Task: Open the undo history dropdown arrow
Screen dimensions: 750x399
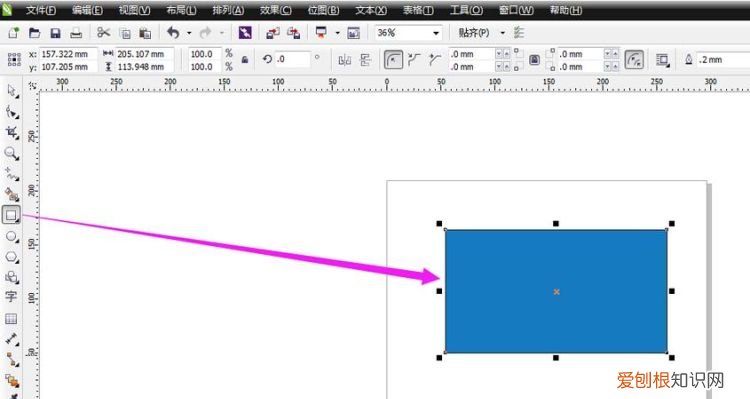Action: coord(189,33)
